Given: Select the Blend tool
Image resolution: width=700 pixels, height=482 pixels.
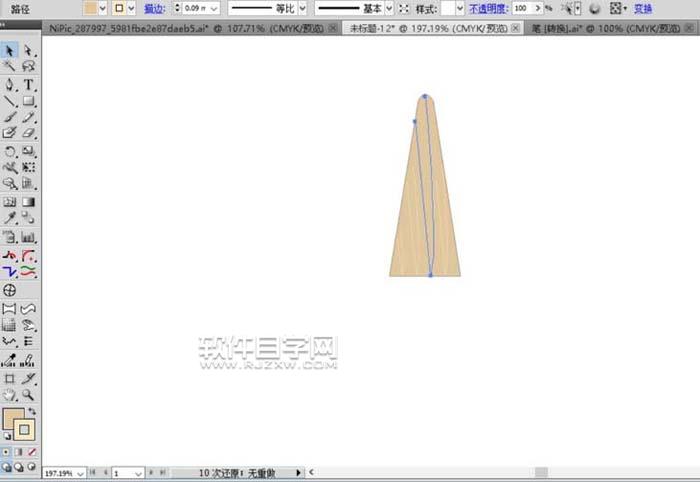Looking at the screenshot, I should coord(29,218).
